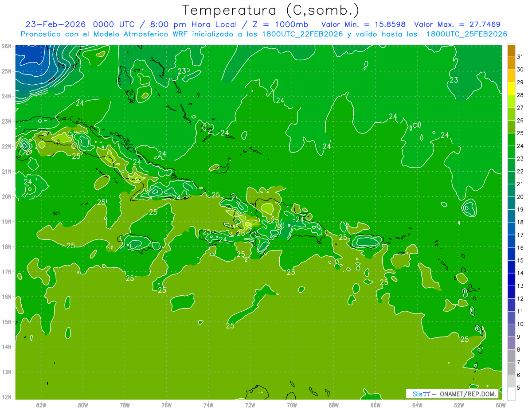Click the legend swatch between 8 and 9

point(511,343)
